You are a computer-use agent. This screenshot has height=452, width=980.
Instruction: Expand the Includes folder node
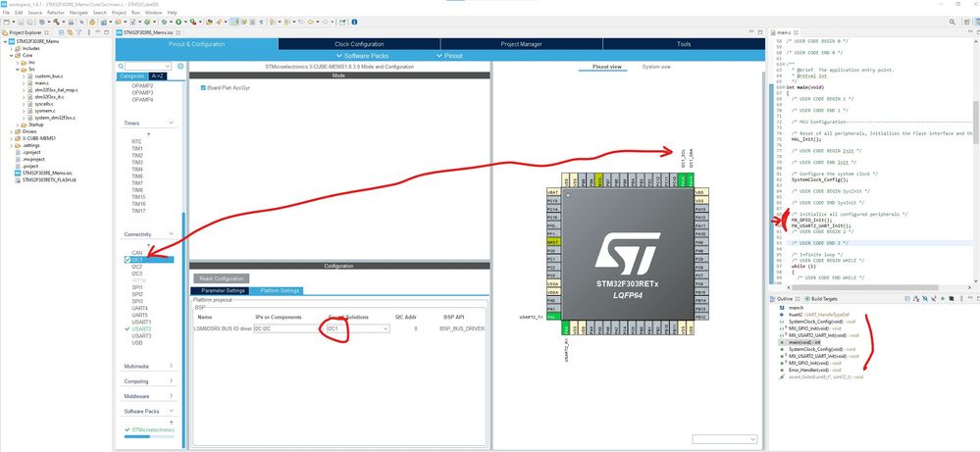tap(11, 49)
